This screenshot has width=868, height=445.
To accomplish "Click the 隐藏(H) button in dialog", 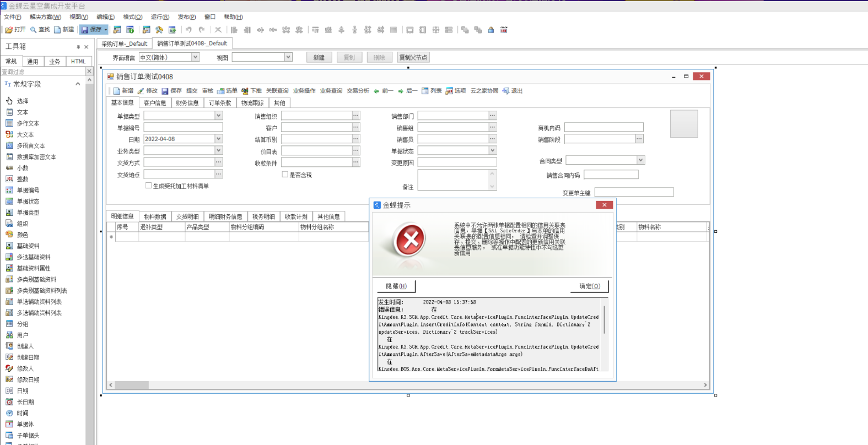I will pyautogui.click(x=396, y=286).
